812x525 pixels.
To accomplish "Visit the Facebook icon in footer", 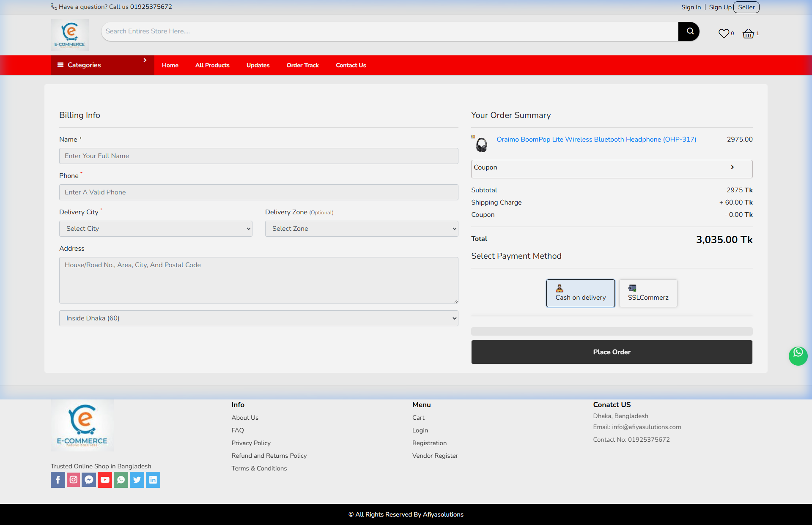I will pyautogui.click(x=58, y=479).
